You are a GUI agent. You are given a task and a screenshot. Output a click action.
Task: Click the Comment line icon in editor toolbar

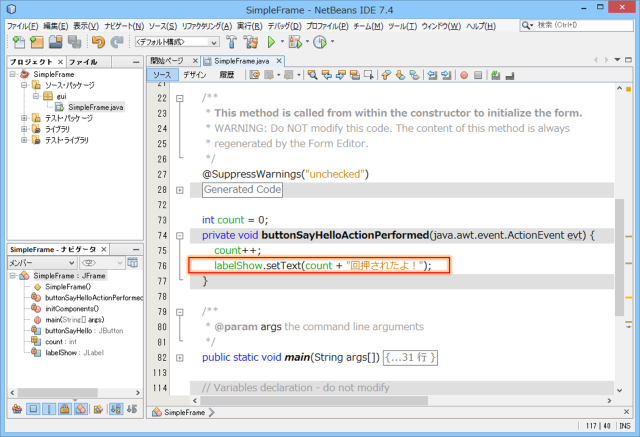coord(496,75)
